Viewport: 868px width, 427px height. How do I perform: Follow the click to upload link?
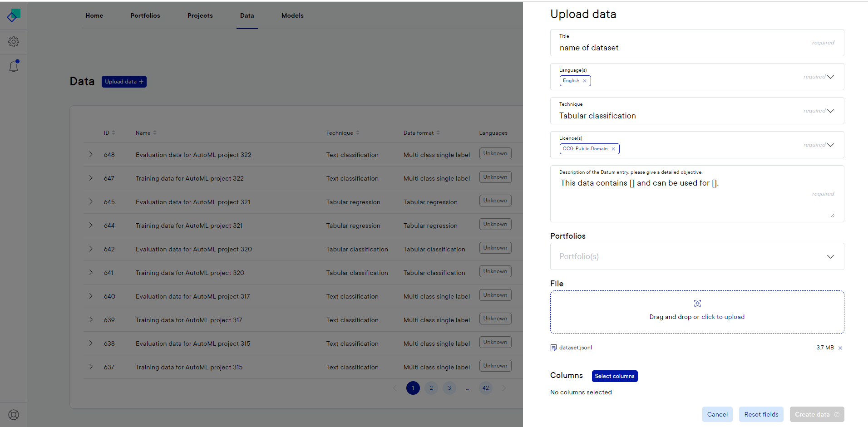[723, 317]
